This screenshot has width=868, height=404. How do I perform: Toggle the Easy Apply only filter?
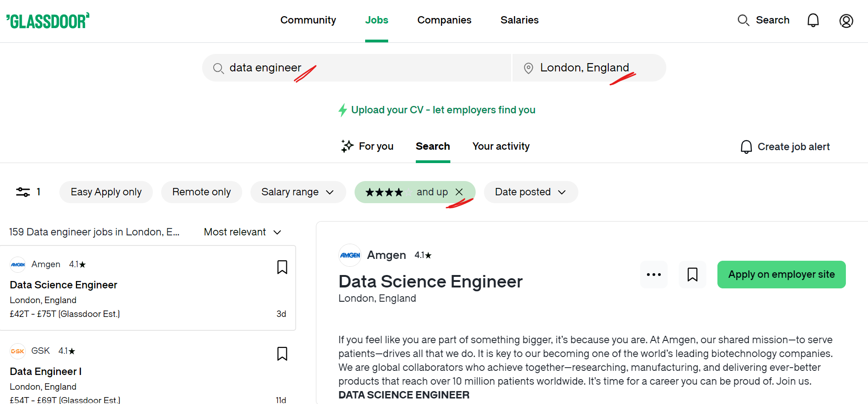(106, 192)
